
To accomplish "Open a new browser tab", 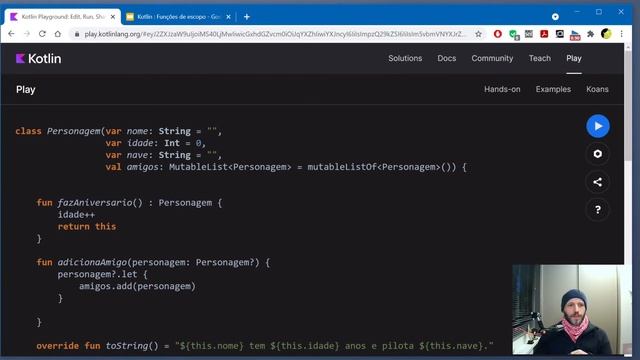I will coord(247,17).
